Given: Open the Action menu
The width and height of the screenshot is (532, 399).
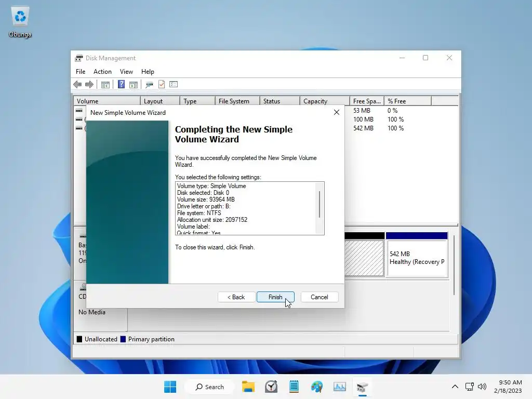Looking at the screenshot, I should 102,72.
